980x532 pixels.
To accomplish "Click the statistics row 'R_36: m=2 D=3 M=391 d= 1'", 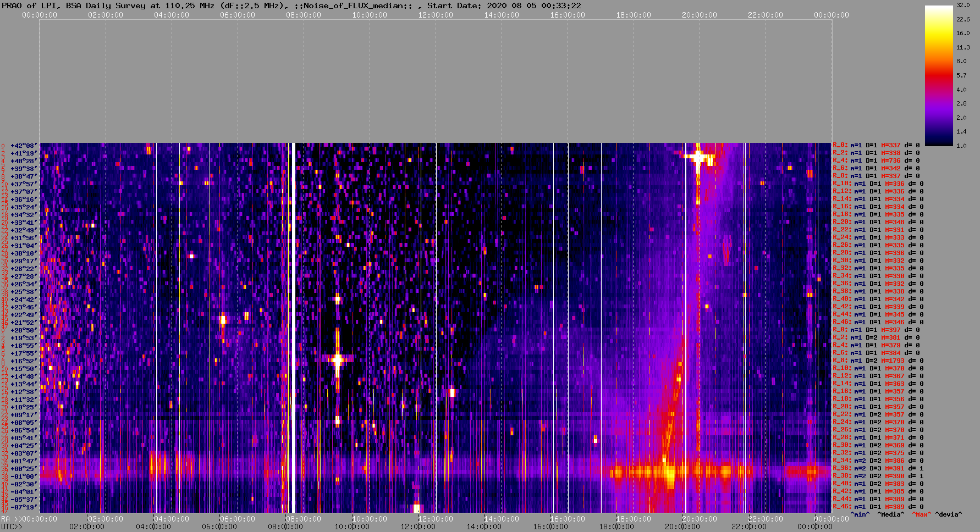I will point(878,469).
